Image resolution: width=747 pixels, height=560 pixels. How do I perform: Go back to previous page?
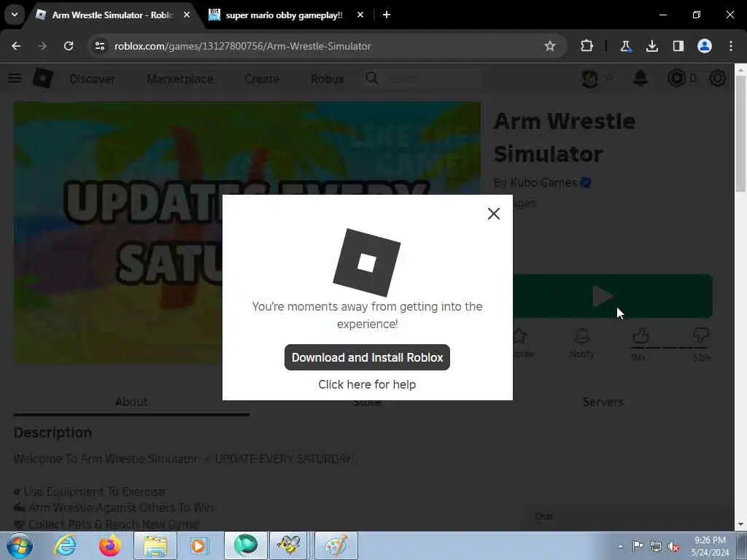pyautogui.click(x=16, y=46)
